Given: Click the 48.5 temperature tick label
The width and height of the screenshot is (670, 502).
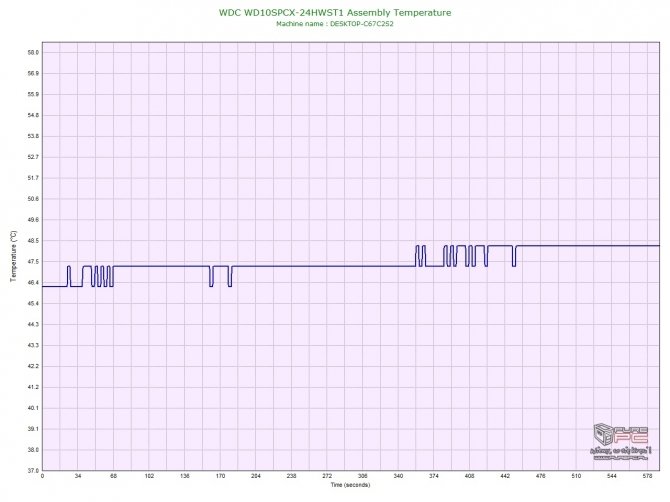Looking at the screenshot, I should tap(33, 241).
